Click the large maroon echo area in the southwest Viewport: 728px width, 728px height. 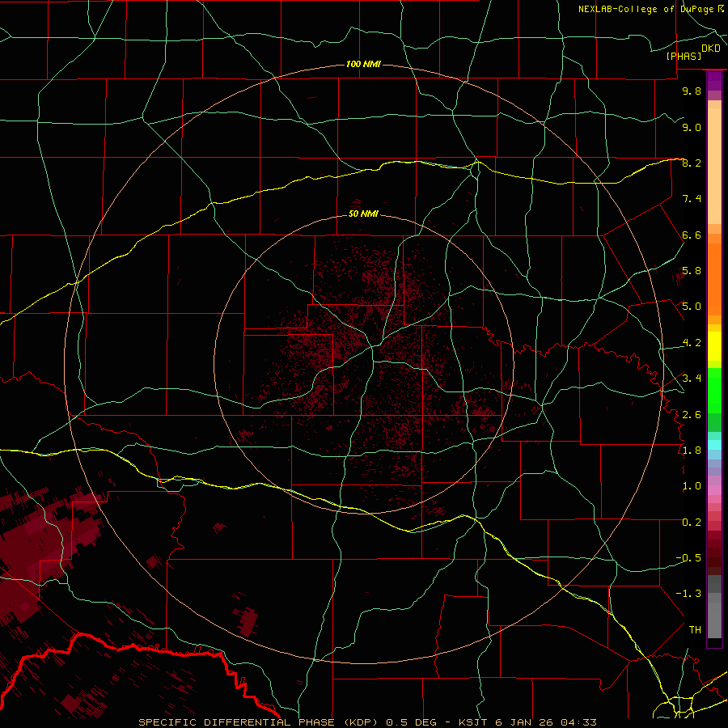click(35, 555)
